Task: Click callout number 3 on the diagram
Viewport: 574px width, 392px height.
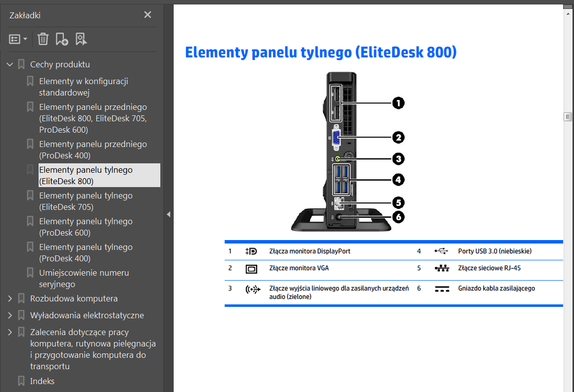Action: click(x=398, y=159)
